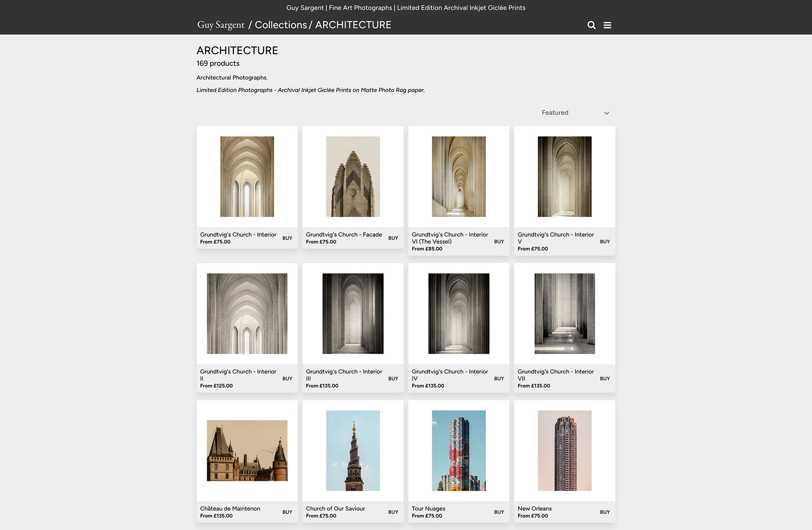Click the New Orleans product title

[535, 509]
